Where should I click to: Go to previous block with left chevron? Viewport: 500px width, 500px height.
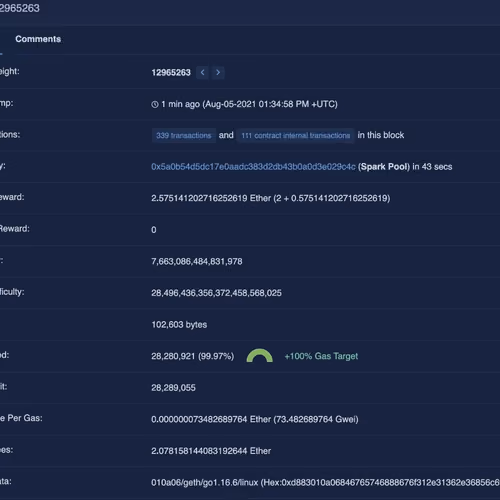[x=202, y=72]
